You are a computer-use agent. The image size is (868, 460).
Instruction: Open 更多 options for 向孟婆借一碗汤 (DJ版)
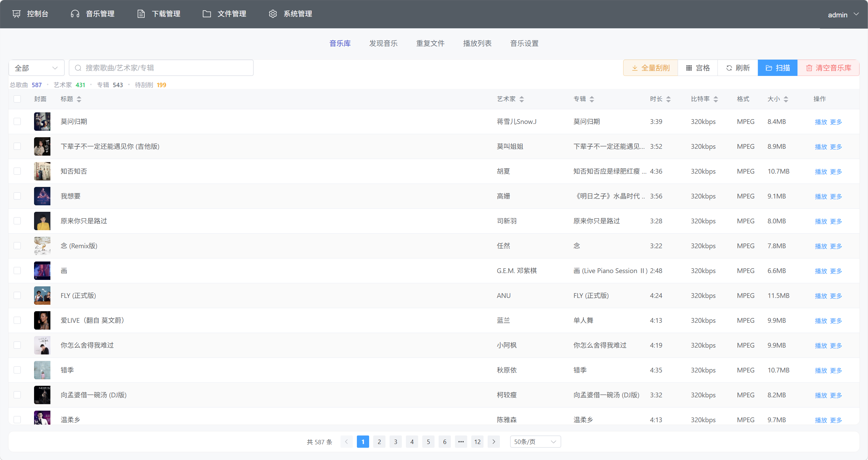pyautogui.click(x=836, y=395)
